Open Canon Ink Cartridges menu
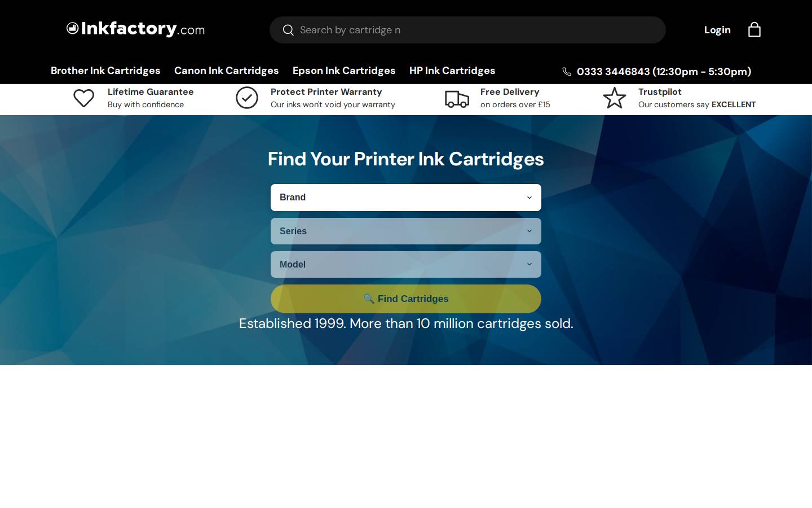 coord(226,71)
